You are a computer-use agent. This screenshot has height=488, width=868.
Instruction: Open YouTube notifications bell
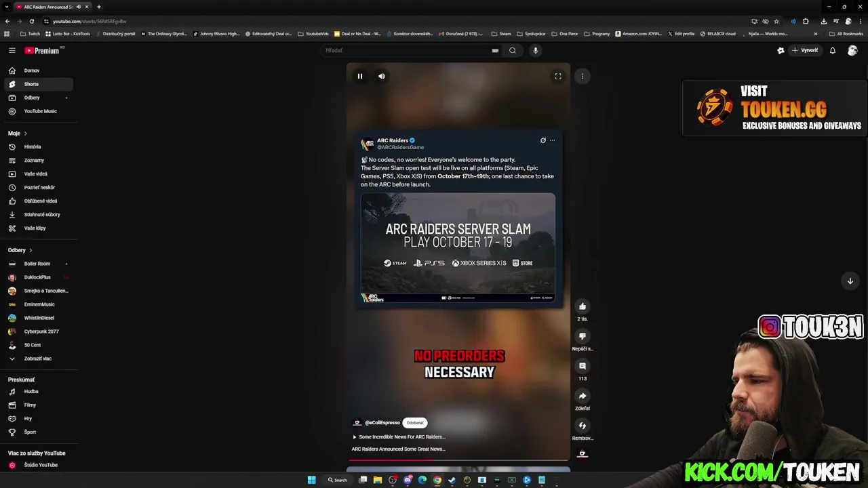point(833,50)
